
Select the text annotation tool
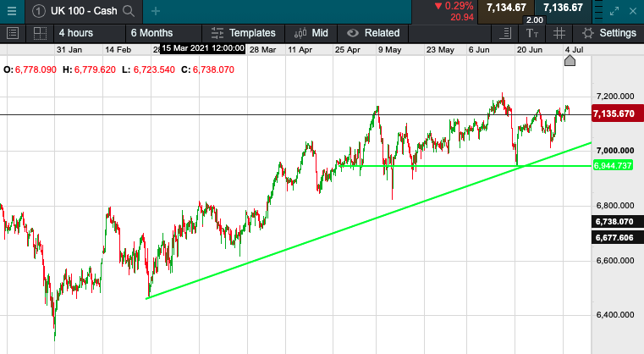click(532, 33)
